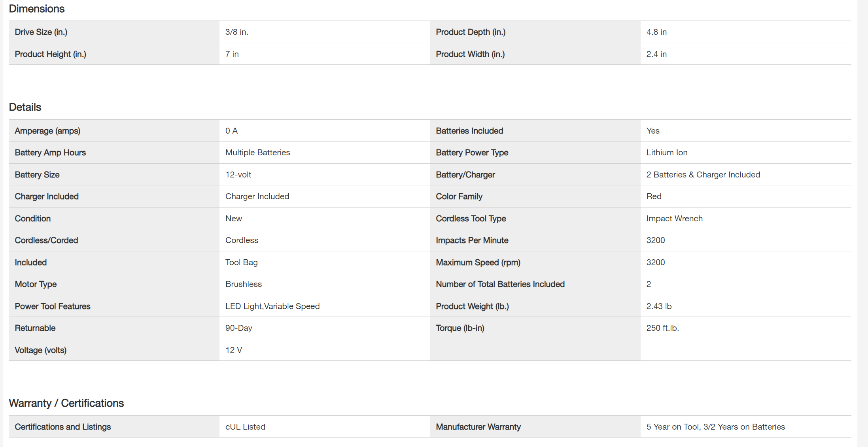The width and height of the screenshot is (868, 447).
Task: Click the Brushless motor type value
Action: tap(243, 284)
